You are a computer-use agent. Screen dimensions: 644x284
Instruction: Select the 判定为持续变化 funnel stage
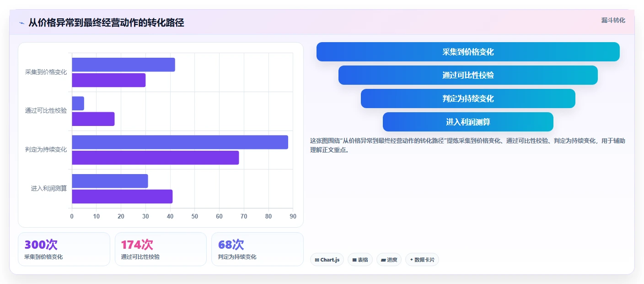[468, 98]
